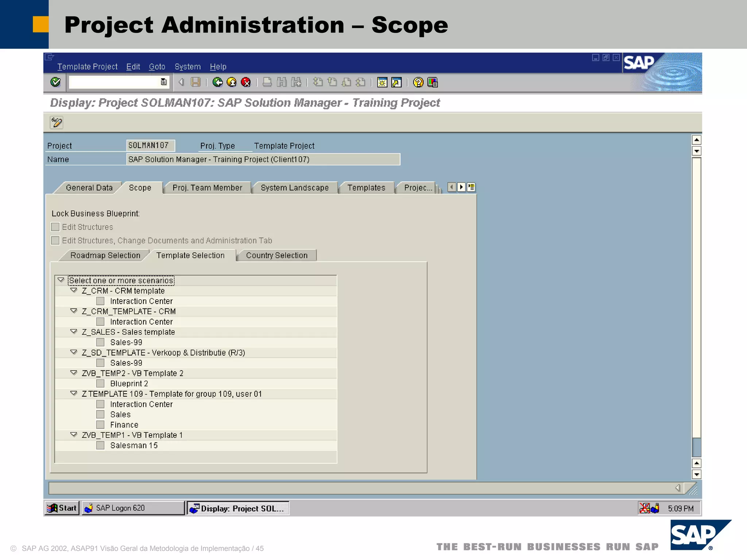Image resolution: width=747 pixels, height=560 pixels.
Task: Collapse the Z_SALES - Sales template node
Action: tap(74, 331)
